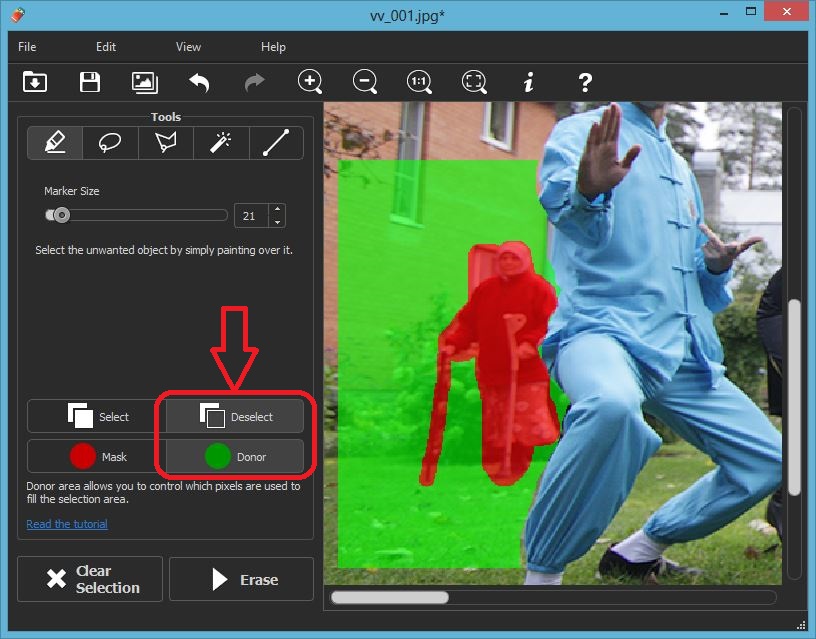Click the Zoom in magnifier icon
Screen dimensions: 816x639
pyautogui.click(x=310, y=82)
